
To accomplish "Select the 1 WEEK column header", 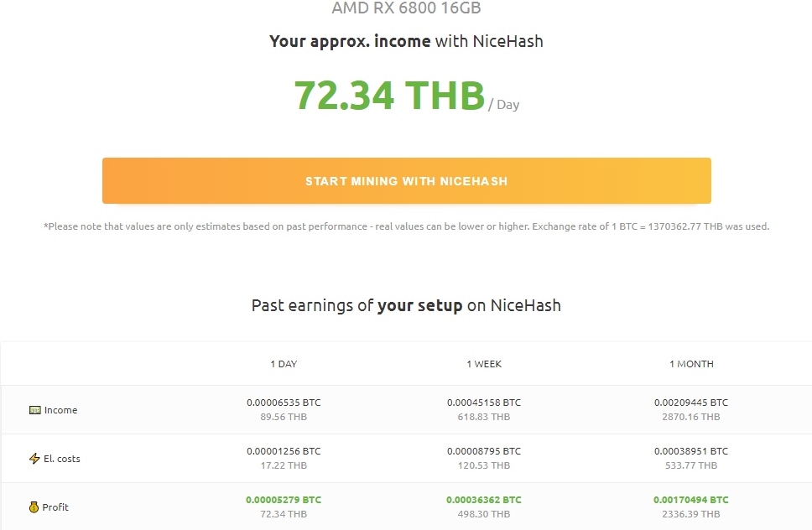I will coord(484,364).
